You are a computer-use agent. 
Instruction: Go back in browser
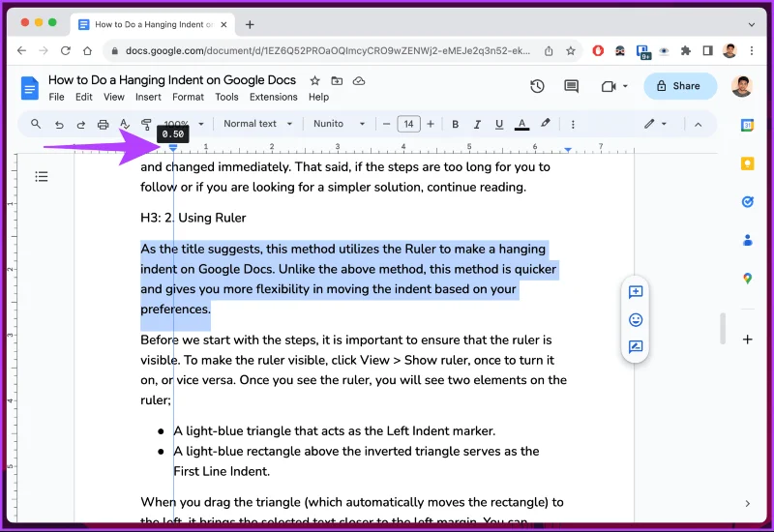[x=21, y=50]
